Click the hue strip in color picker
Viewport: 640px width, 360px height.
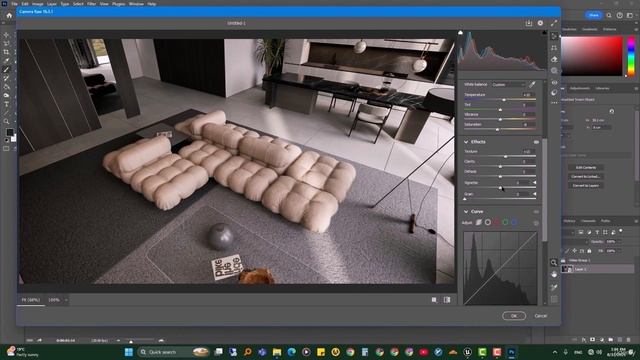(631, 56)
